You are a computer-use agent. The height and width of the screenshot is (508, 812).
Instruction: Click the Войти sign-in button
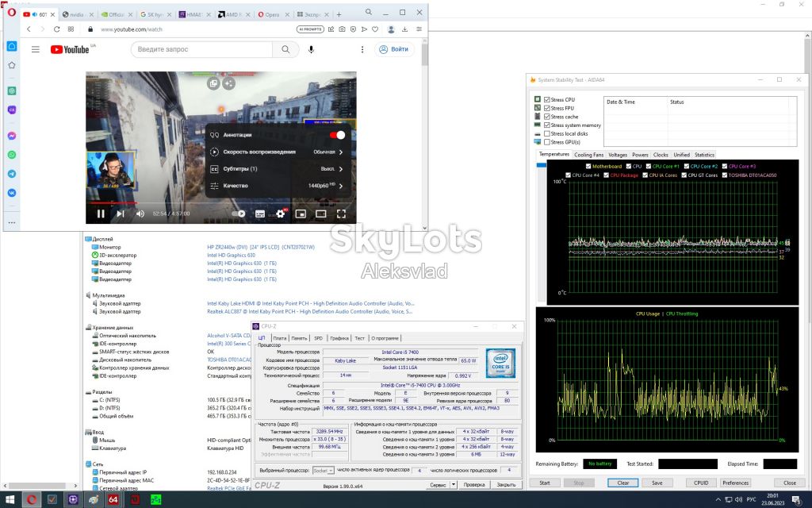(394, 49)
